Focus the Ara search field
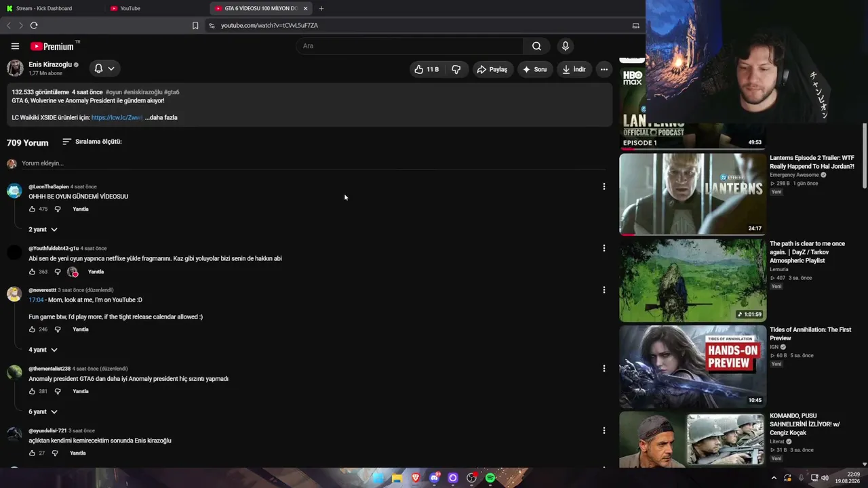This screenshot has height=488, width=868. [x=410, y=46]
